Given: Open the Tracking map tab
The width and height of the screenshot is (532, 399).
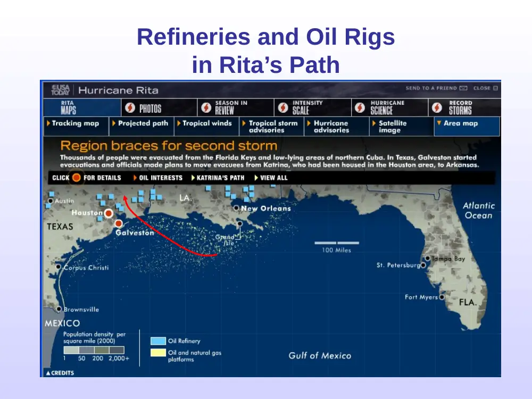Looking at the screenshot, I should pos(76,126).
